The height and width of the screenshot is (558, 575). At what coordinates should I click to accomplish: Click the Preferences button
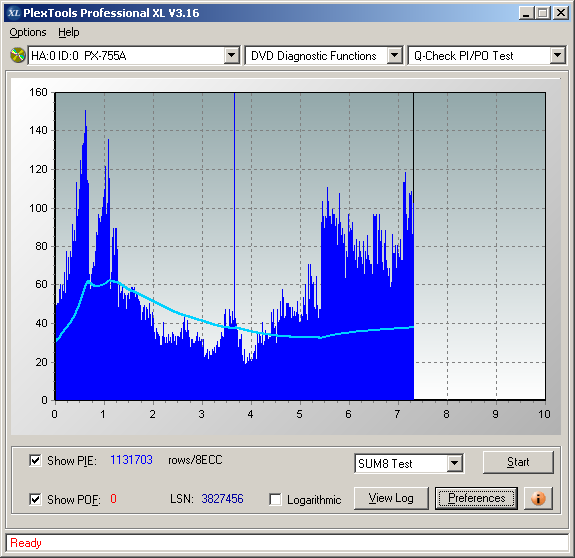click(x=476, y=498)
